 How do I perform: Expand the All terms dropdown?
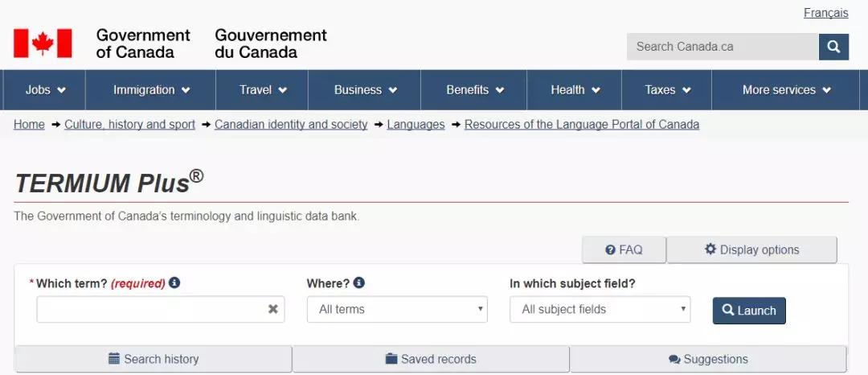pos(397,309)
